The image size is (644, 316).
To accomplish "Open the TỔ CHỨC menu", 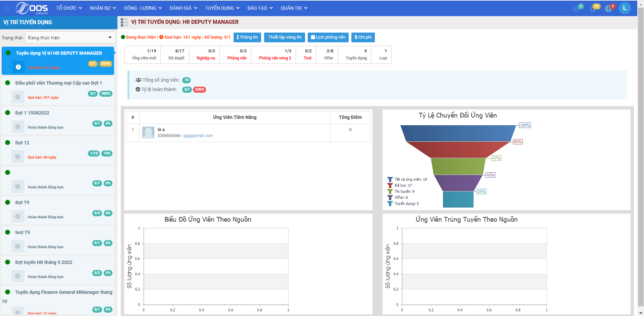I will [x=69, y=8].
